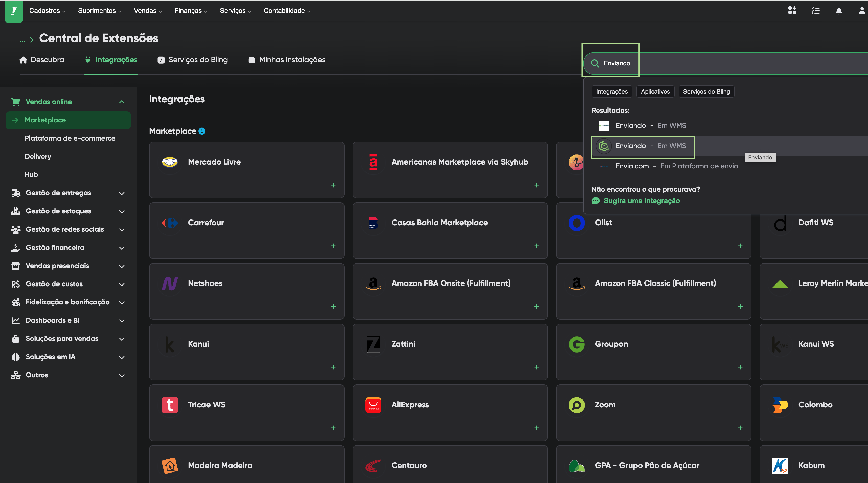Add Tricae WS plus icon
This screenshot has height=483, width=868.
(x=333, y=428)
